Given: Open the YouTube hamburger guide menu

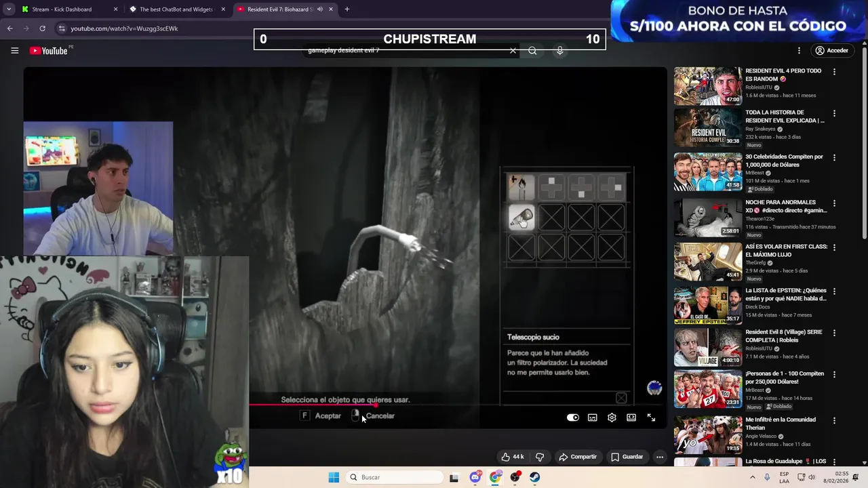Looking at the screenshot, I should pos(14,51).
